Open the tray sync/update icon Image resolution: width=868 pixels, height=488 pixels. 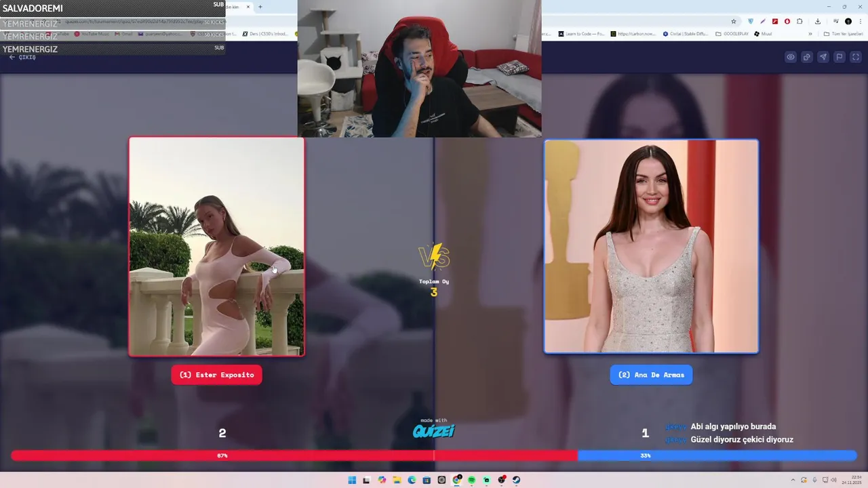pyautogui.click(x=804, y=480)
